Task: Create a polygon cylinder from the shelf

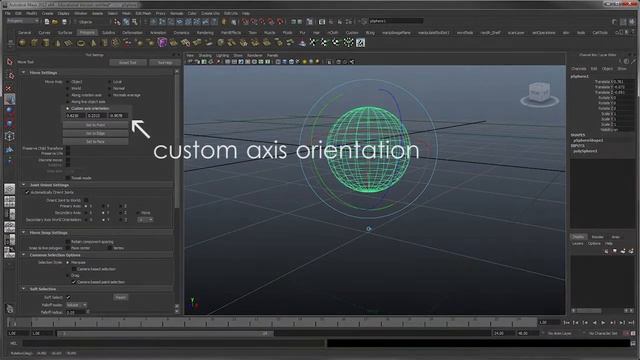Action: 46,42
